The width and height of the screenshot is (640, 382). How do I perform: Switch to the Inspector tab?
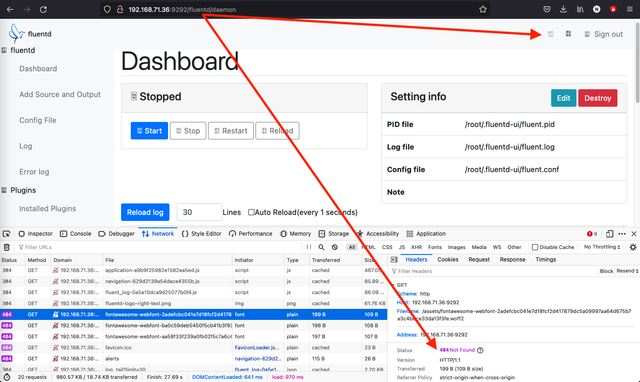(x=36, y=234)
